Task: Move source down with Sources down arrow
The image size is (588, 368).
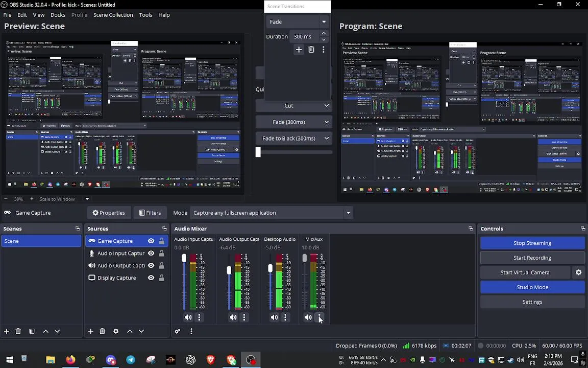Action: pos(141,331)
